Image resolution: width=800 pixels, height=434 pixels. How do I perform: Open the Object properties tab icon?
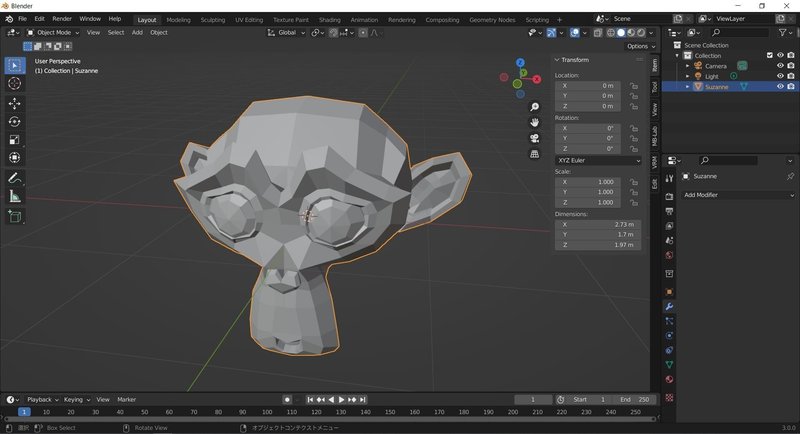tap(669, 292)
